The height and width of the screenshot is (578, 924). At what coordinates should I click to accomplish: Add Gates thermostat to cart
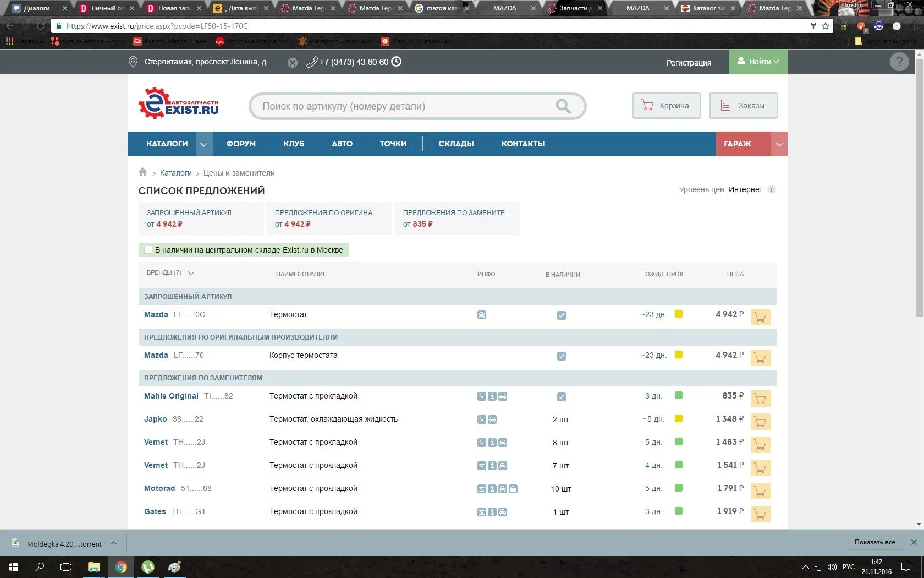760,514
